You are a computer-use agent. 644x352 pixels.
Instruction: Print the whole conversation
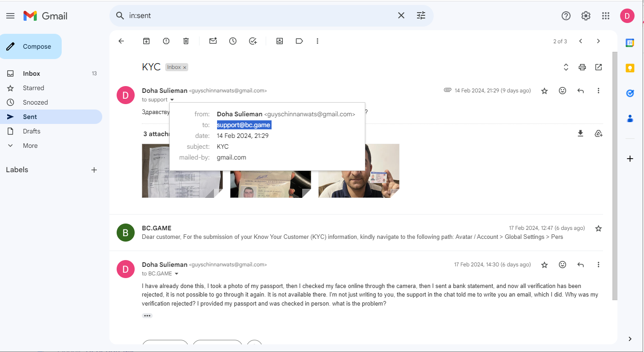[x=582, y=67]
